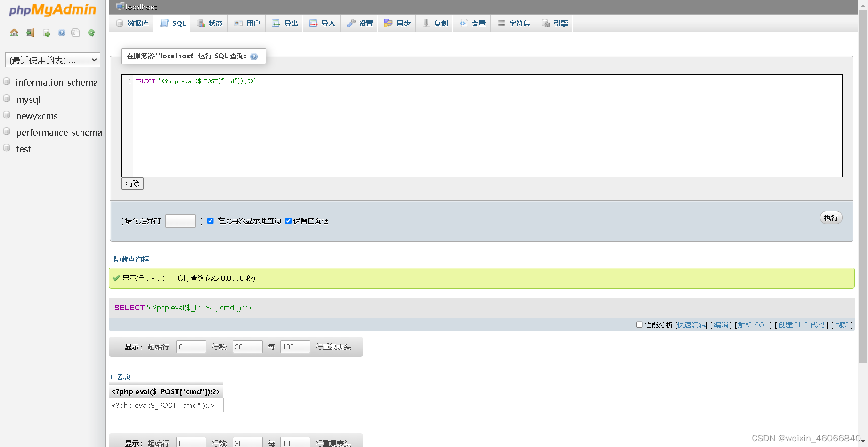Select the performance_schema database

(59, 132)
